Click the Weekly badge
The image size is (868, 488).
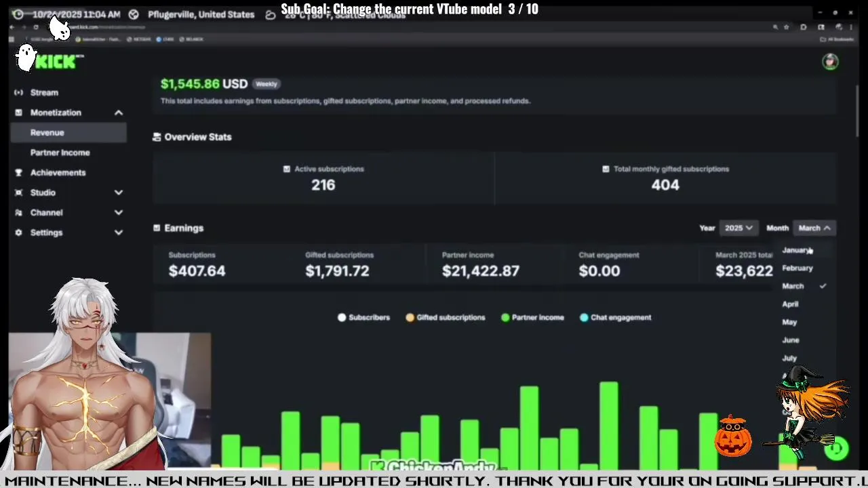tap(267, 84)
